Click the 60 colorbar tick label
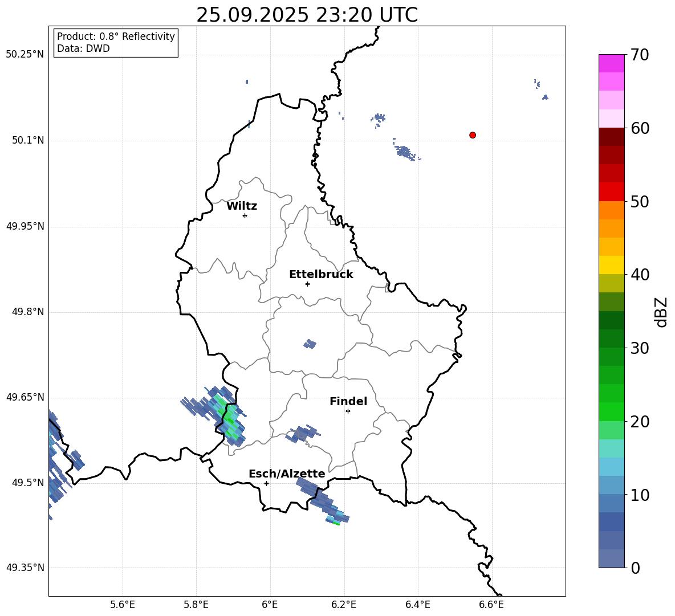The image size is (675, 616). click(x=640, y=128)
